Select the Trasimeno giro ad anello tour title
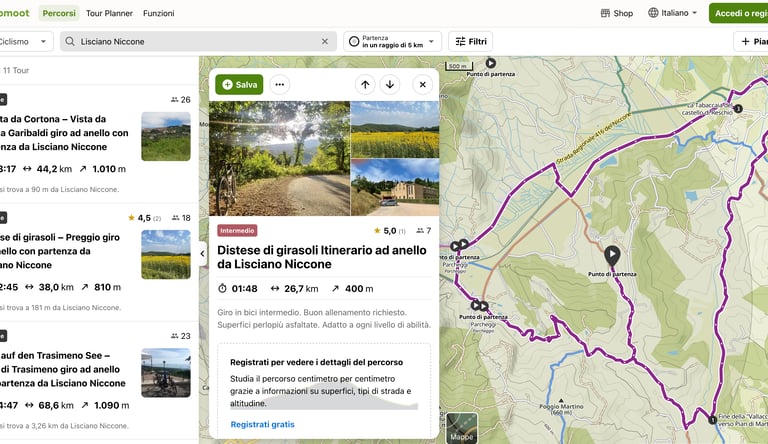Viewport: 768px width, 444px height. tap(63, 370)
